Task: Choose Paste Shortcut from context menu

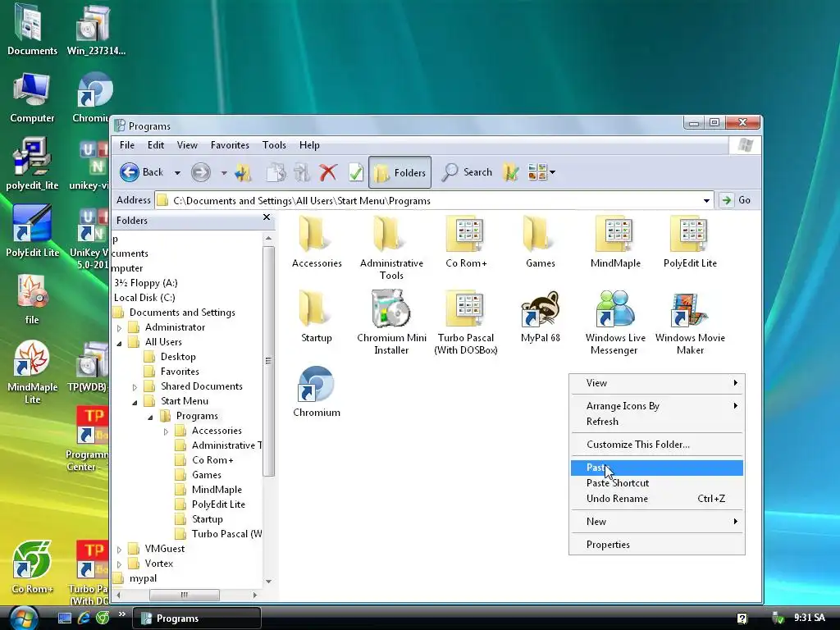Action: tap(657, 483)
